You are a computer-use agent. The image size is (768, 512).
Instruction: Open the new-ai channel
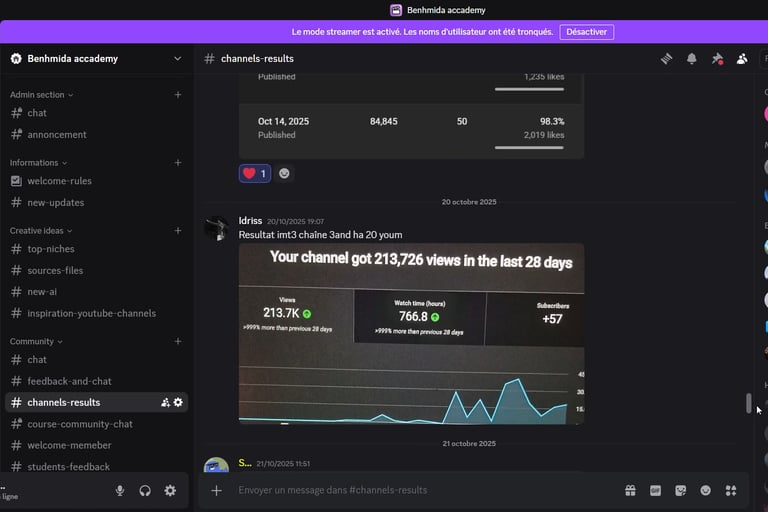click(x=96, y=292)
